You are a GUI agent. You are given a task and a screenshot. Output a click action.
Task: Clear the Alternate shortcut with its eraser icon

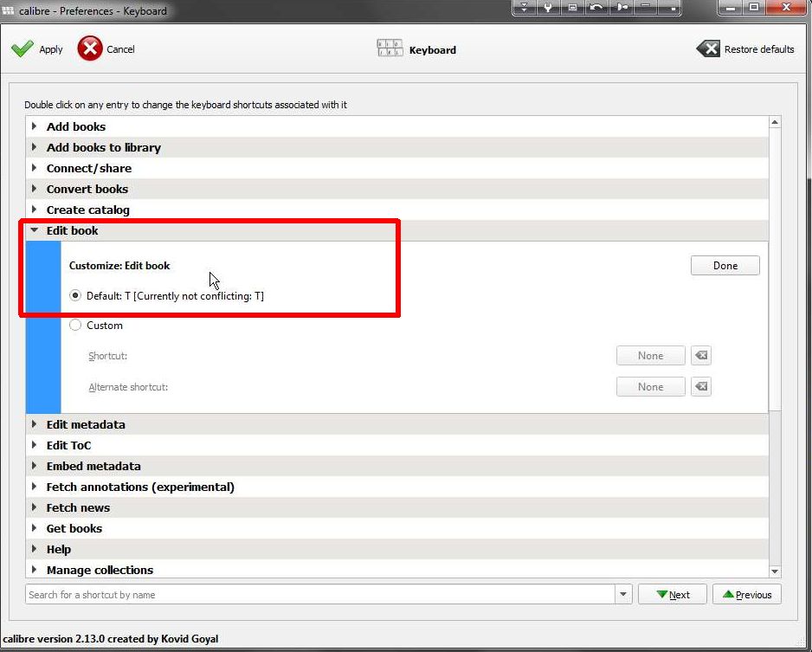coord(701,387)
